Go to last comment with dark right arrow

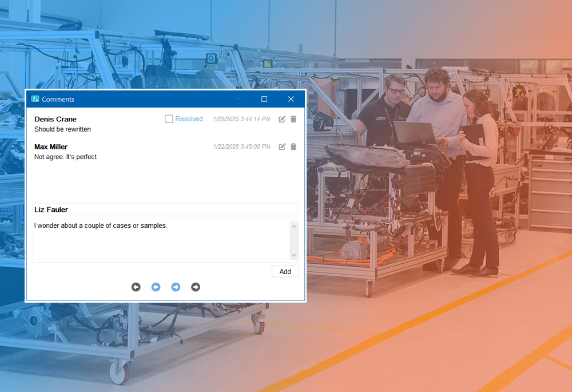point(196,287)
